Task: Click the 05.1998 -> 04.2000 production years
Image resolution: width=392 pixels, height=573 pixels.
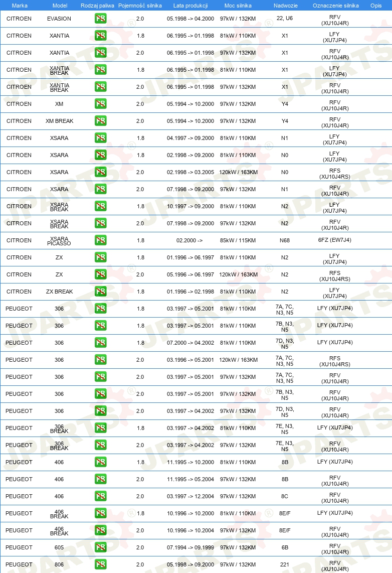Action: tap(190, 19)
